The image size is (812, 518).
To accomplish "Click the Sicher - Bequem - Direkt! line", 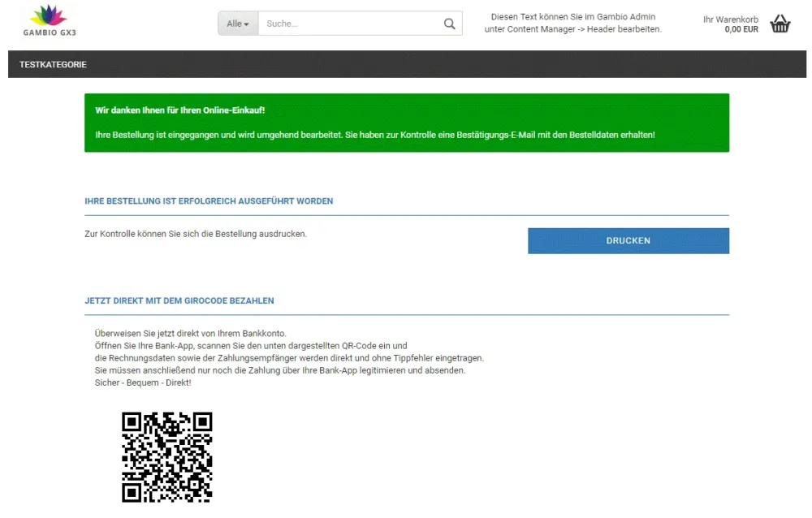I will click(x=143, y=382).
